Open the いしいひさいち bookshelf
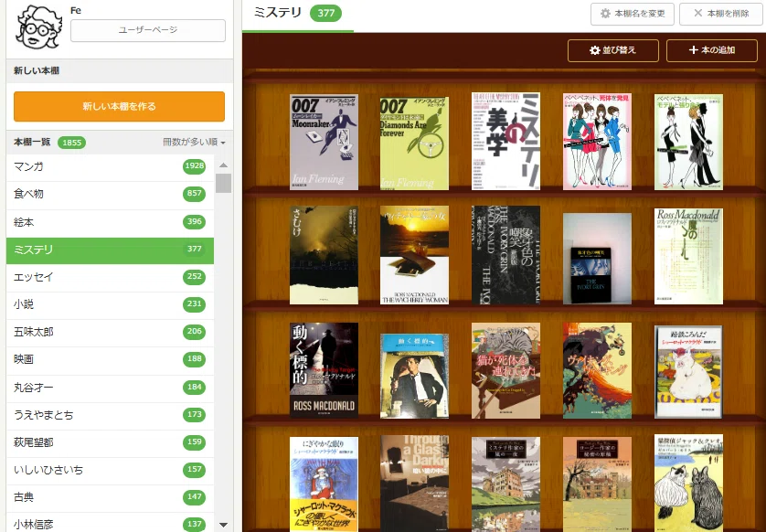766x532 pixels. pyautogui.click(x=110, y=471)
